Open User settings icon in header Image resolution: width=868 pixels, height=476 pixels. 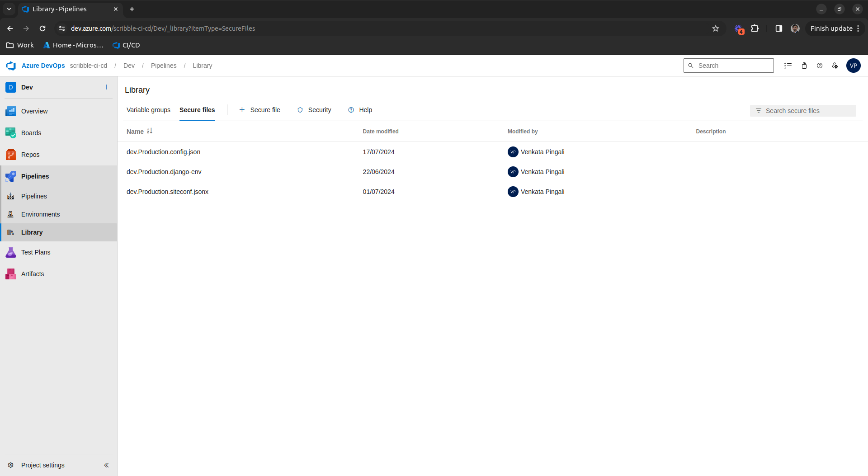[x=835, y=66]
